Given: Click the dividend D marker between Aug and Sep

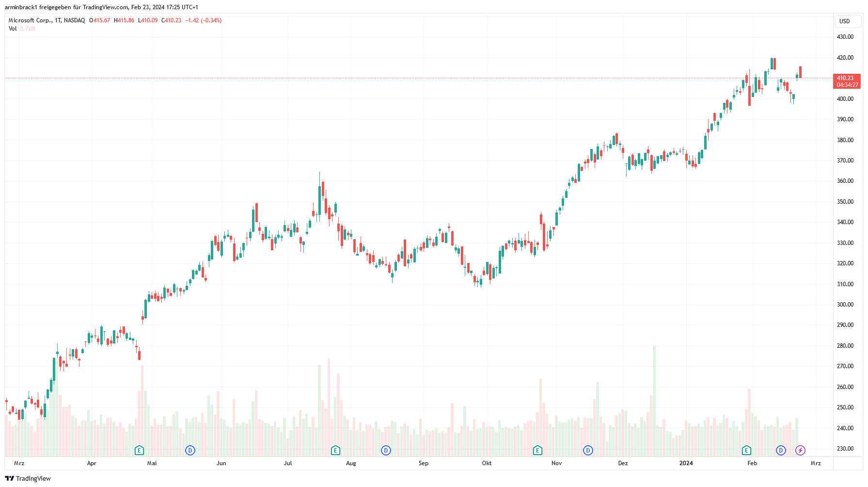Looking at the screenshot, I should coord(386,451).
